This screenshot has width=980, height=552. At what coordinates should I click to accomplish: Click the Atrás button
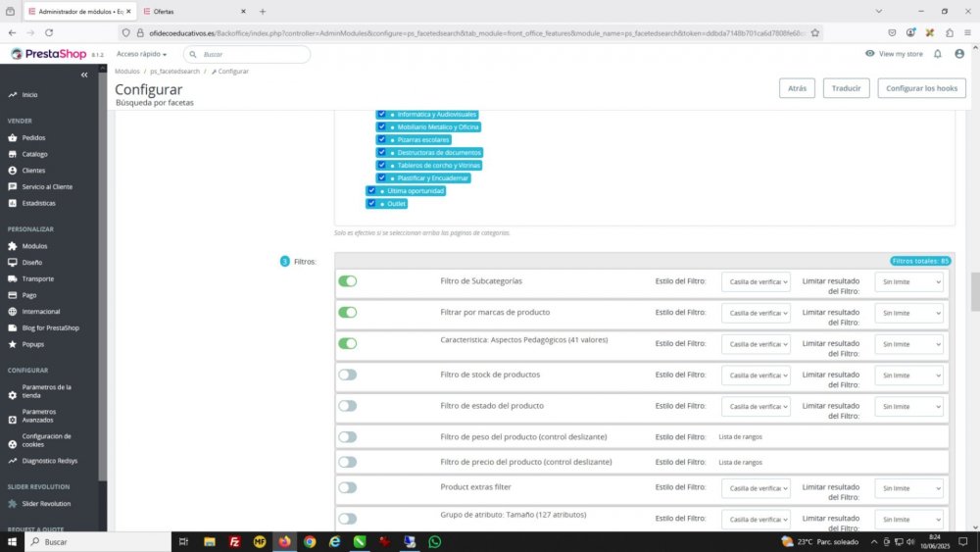pos(797,88)
